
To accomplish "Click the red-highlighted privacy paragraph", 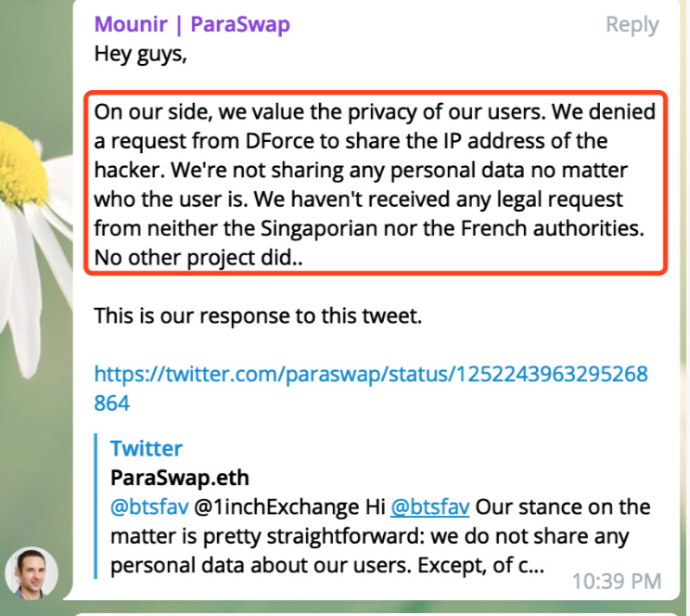I will point(375,186).
